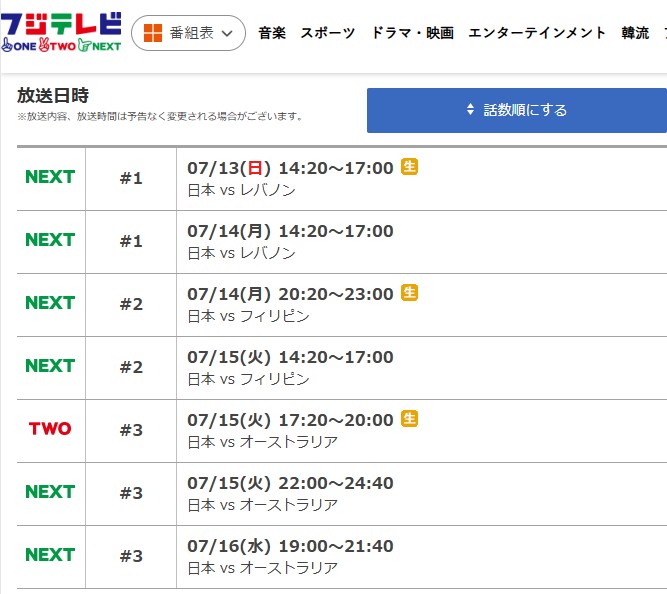Click the 話数順にする sort button
This screenshot has height=594, width=667.
pyautogui.click(x=517, y=110)
